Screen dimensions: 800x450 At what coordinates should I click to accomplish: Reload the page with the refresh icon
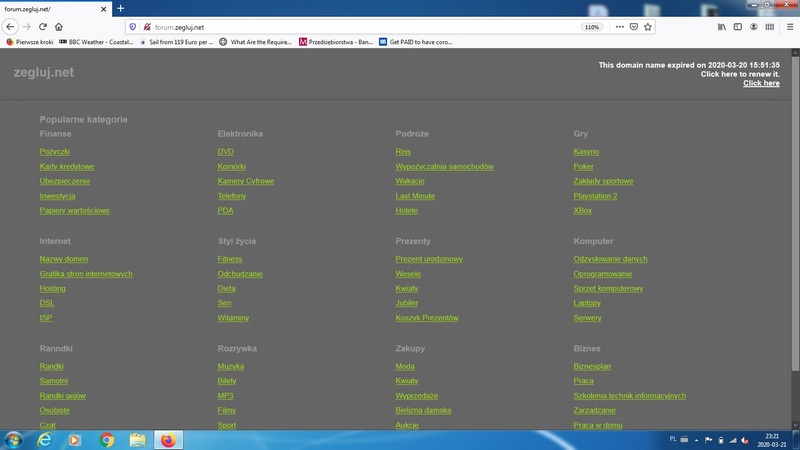point(42,27)
